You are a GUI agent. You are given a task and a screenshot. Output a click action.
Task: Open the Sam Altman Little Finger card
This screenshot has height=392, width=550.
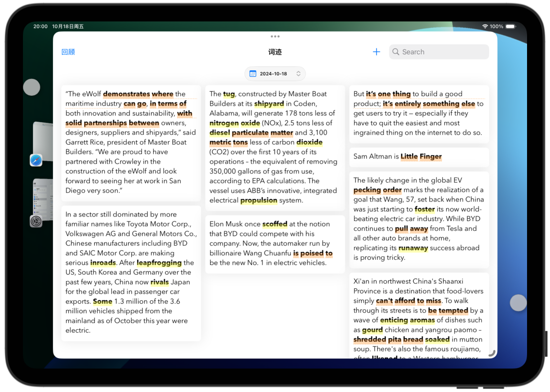[419, 157]
